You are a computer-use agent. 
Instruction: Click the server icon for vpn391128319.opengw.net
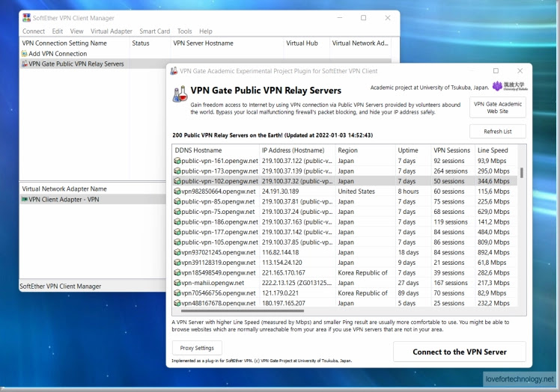click(177, 263)
